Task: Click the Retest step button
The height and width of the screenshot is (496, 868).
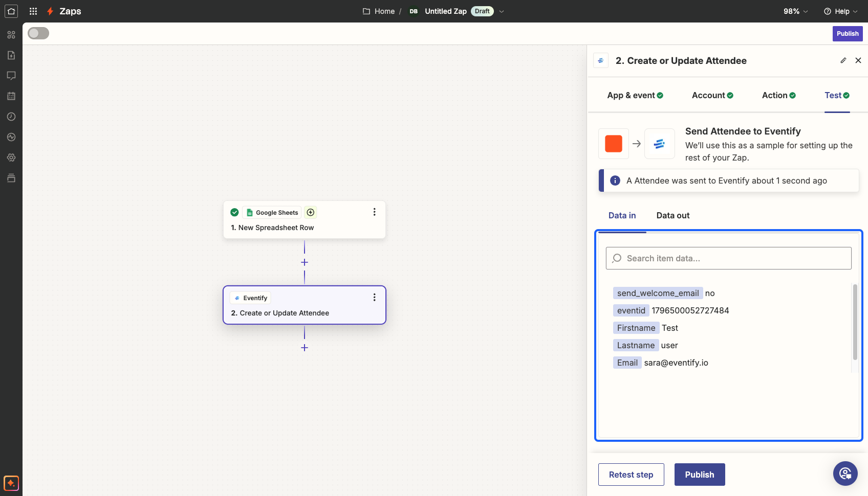Action: 631,475
